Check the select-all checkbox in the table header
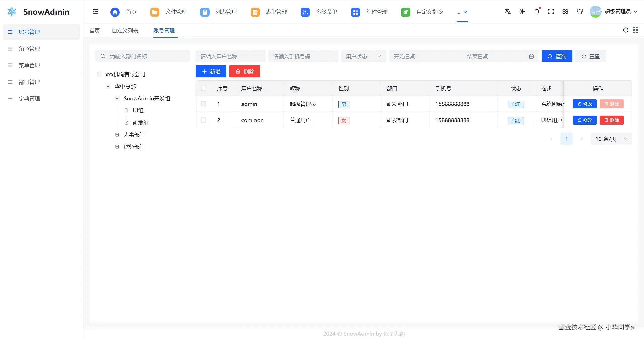644x339 pixels. pyautogui.click(x=203, y=88)
